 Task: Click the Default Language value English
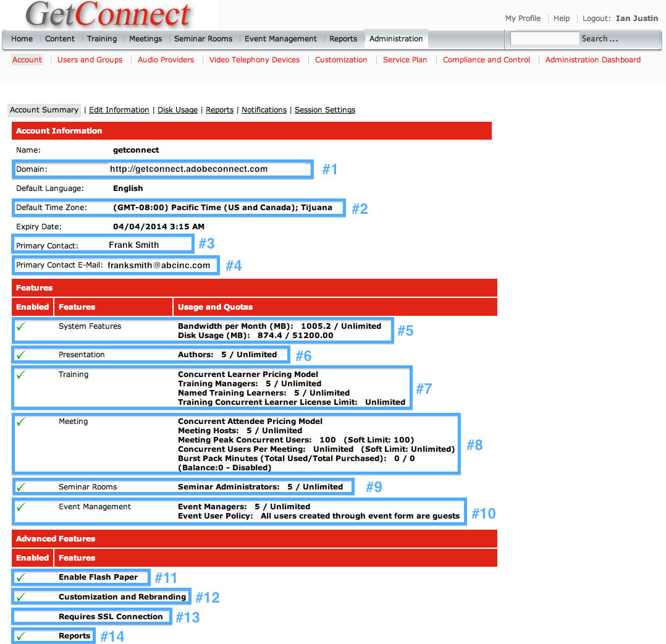(x=128, y=188)
